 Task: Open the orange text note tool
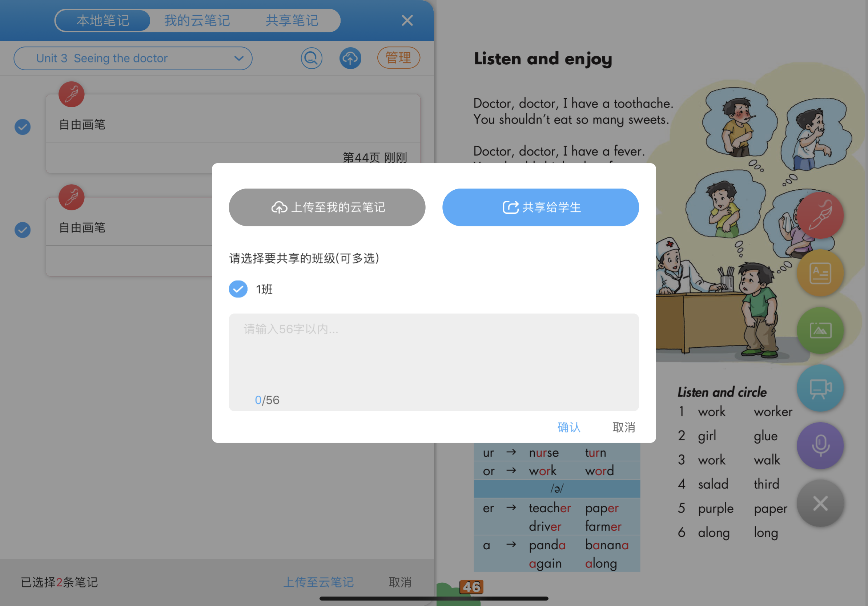click(820, 273)
